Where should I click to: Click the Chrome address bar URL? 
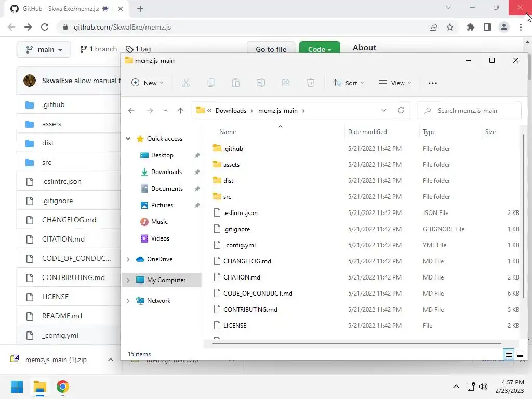122,27
